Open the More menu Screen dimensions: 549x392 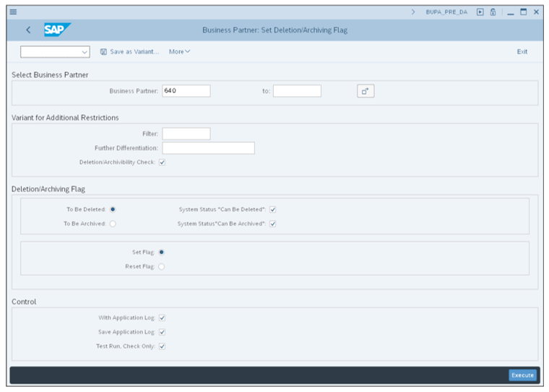click(180, 52)
